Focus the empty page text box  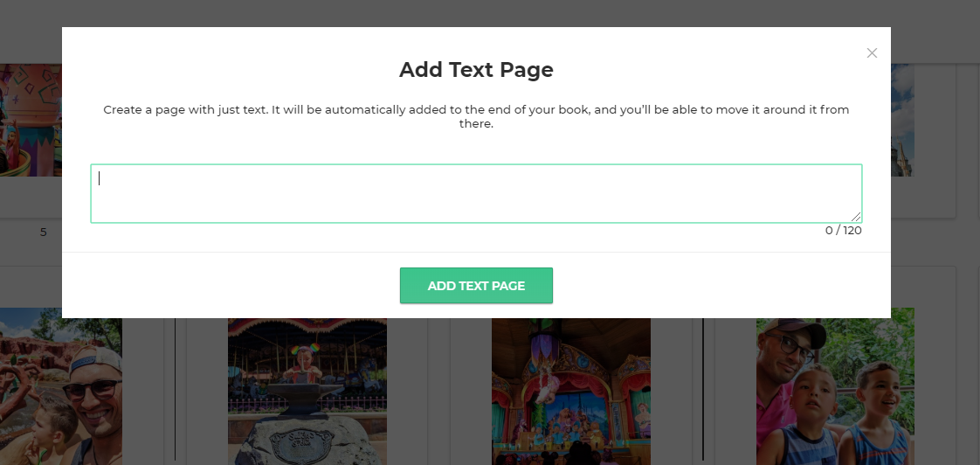pos(476,193)
